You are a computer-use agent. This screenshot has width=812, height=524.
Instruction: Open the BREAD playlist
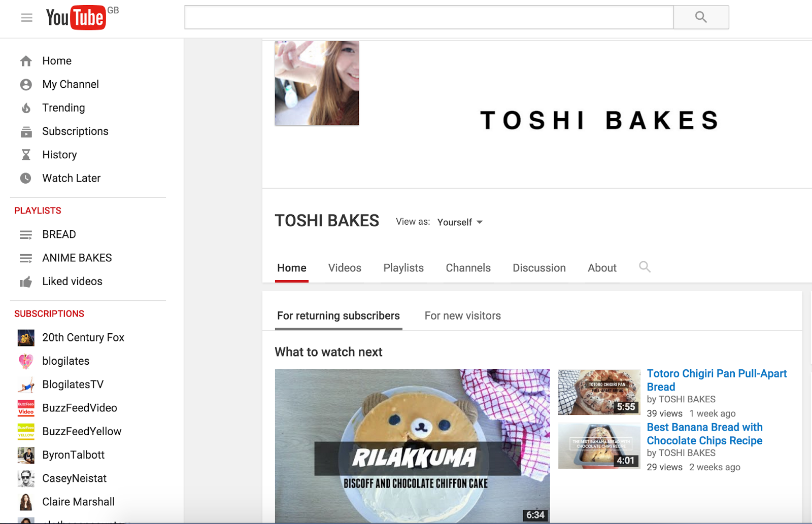coord(59,234)
